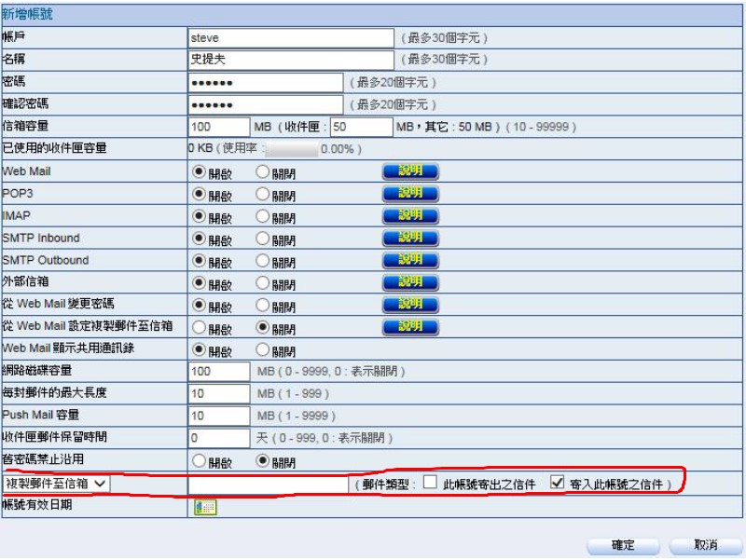This screenshot has height=560, width=746.
Task: Click the 說明 button next to IMAP
Action: coord(410,216)
